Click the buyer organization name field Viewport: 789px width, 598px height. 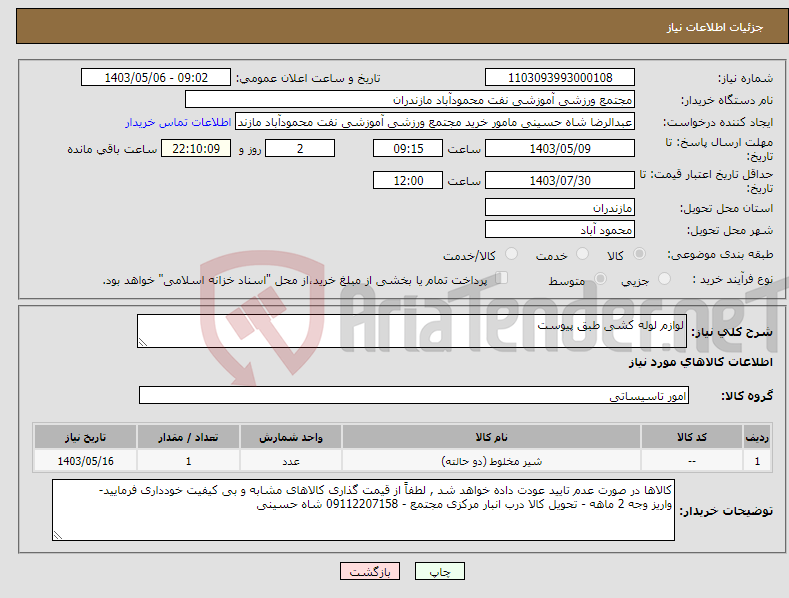pos(410,100)
